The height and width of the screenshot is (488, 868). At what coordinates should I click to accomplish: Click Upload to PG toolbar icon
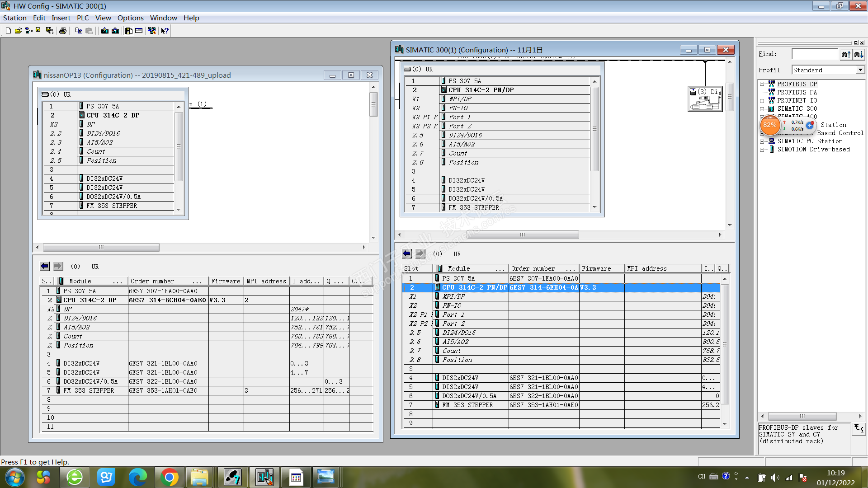115,31
